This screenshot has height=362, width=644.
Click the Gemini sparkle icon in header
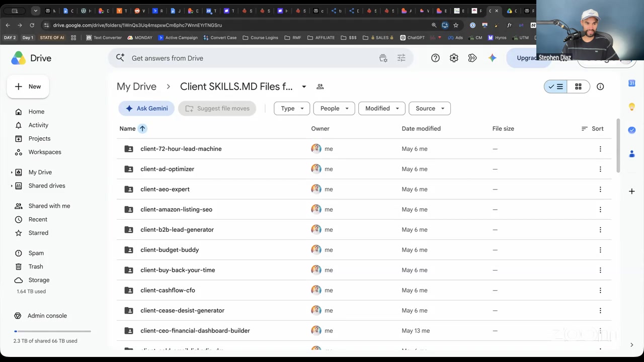coord(492,58)
